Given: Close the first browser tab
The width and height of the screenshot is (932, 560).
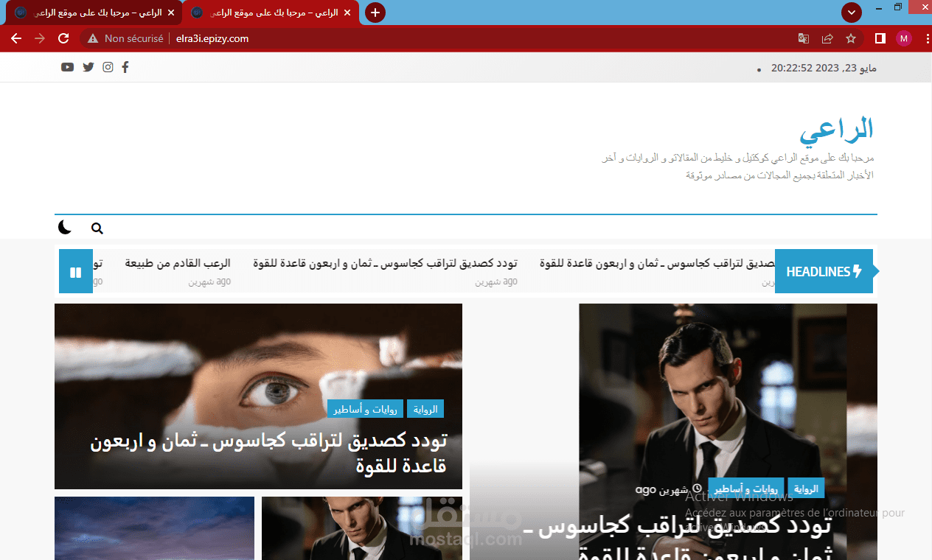Looking at the screenshot, I should (171, 13).
